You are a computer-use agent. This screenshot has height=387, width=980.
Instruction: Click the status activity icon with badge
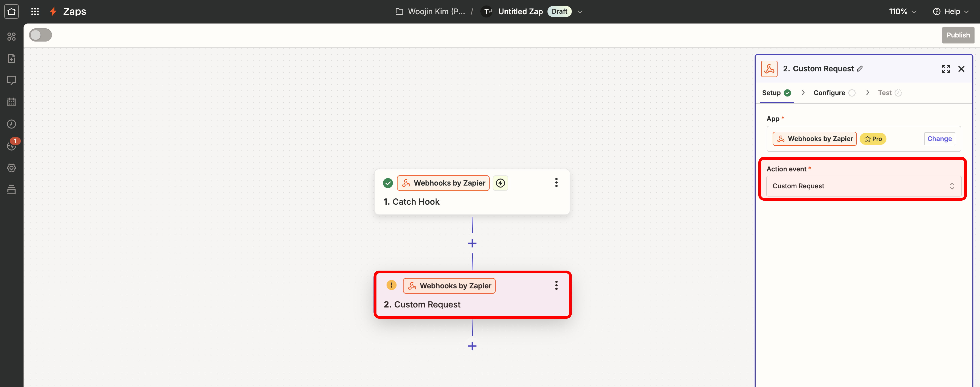pos(11,146)
